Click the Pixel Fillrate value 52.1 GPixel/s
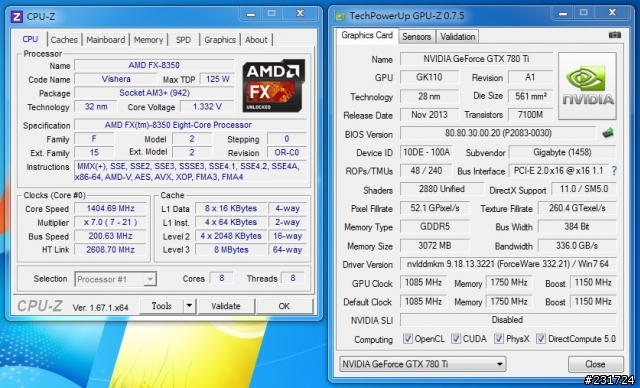This screenshot has width=640, height=388. tap(435, 208)
